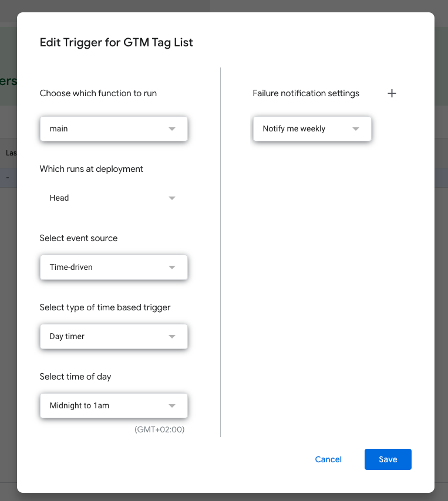This screenshot has height=501, width=448.
Task: Save the trigger settings
Action: tap(388, 459)
